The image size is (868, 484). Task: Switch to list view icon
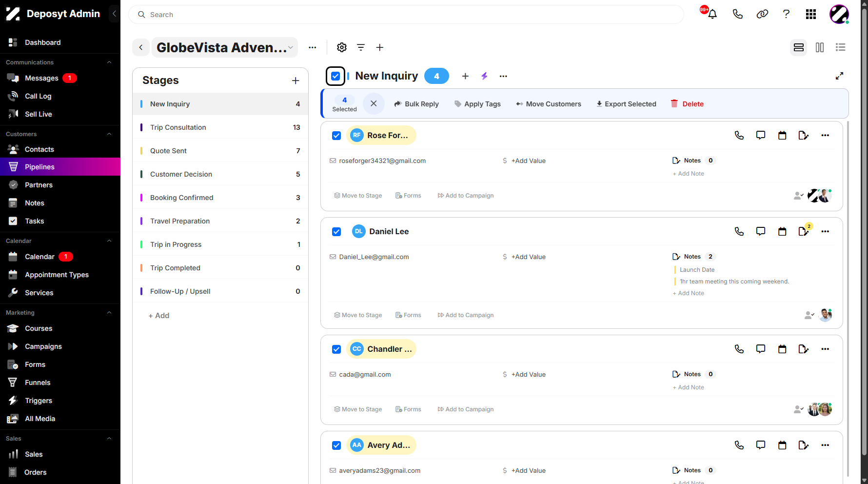click(840, 47)
